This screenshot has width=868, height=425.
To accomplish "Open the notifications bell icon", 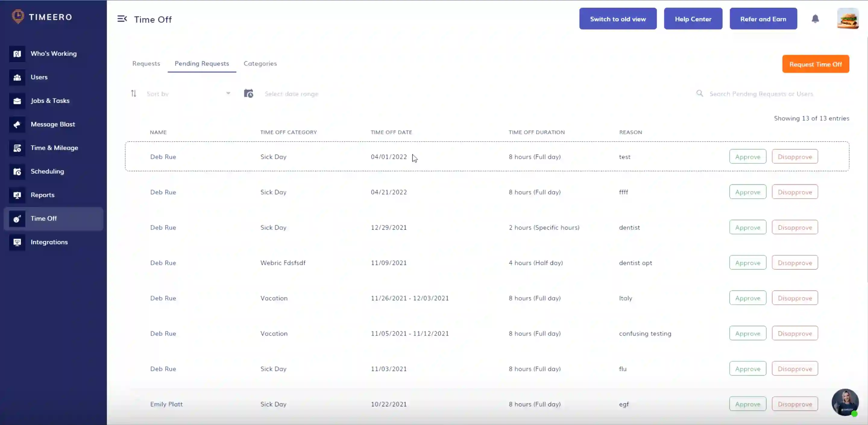I will tap(815, 19).
